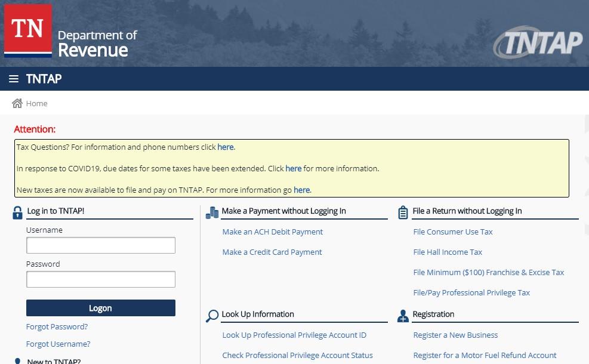Click 'Make a Payment without Logging In' heading
589x364 pixels.
pos(283,211)
